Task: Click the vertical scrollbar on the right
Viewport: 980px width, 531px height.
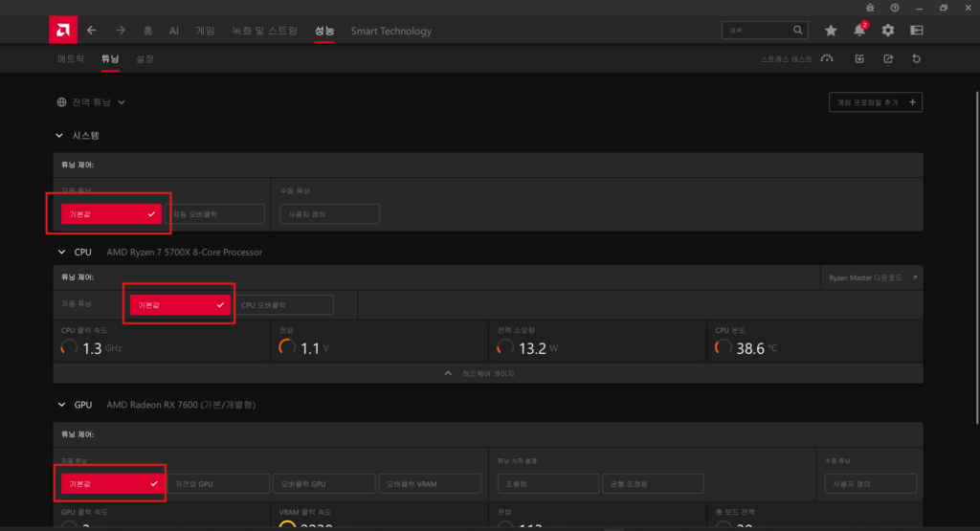Action: coord(977,258)
